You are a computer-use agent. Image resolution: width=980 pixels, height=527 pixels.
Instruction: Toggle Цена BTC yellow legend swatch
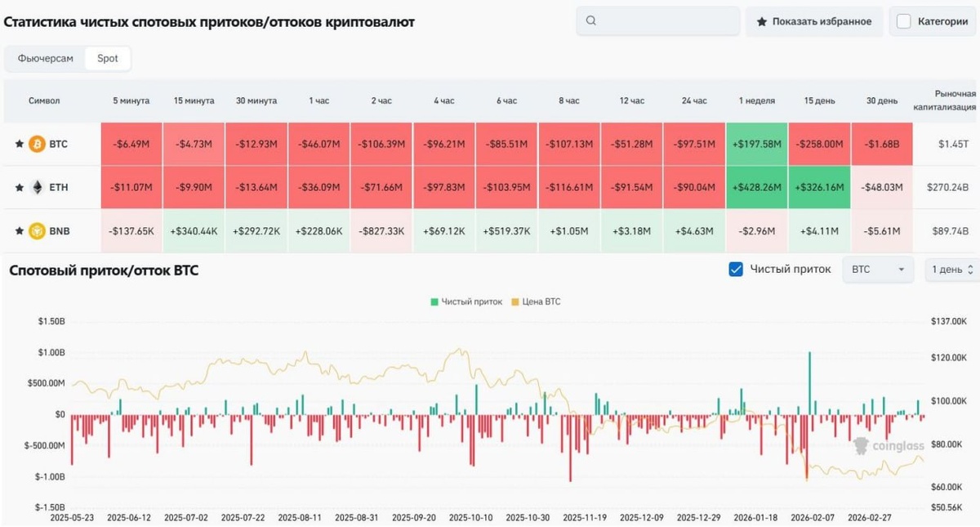(x=515, y=301)
